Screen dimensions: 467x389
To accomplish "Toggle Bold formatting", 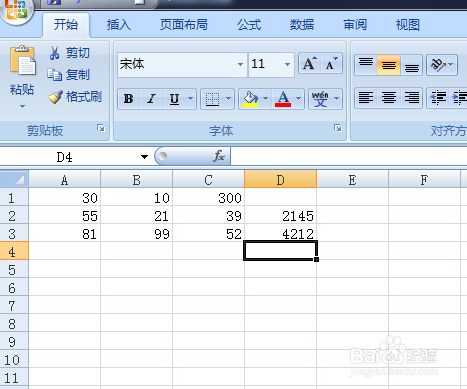I will click(128, 99).
